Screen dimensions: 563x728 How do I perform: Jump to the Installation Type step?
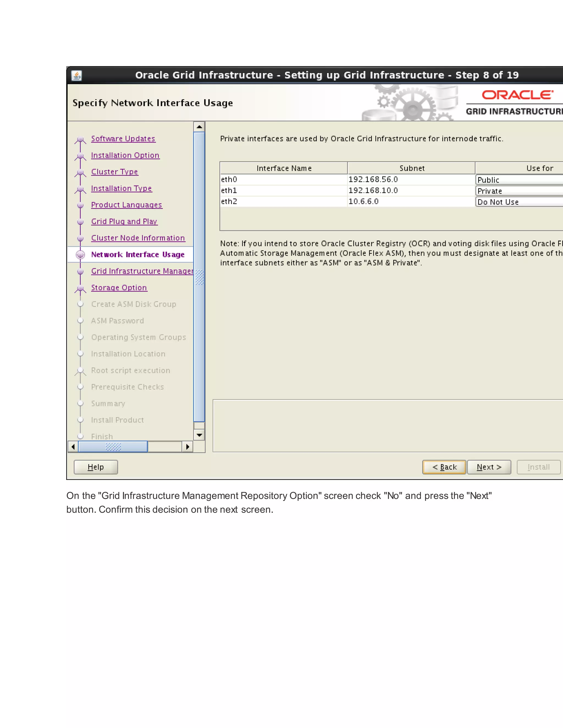122,188
